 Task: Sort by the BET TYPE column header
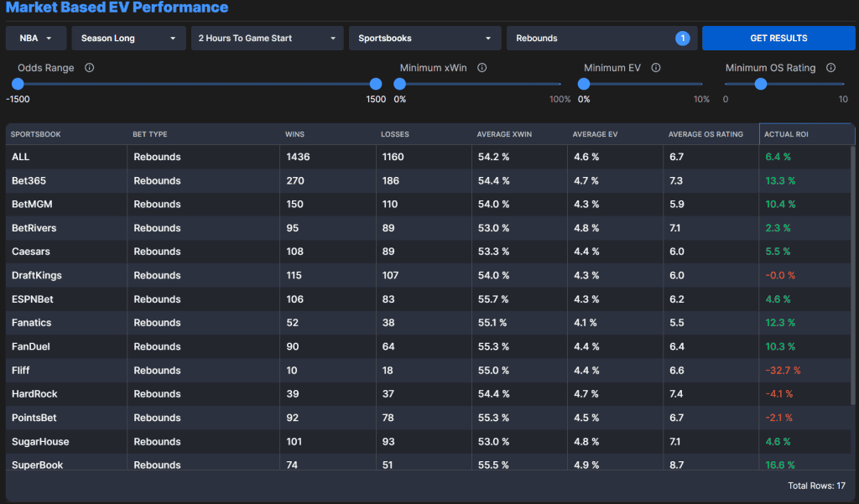(x=203, y=134)
